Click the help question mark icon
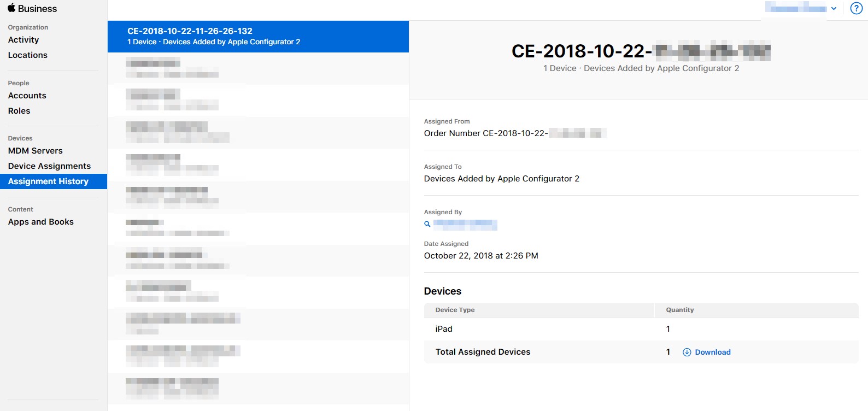The image size is (868, 411). pos(857,9)
